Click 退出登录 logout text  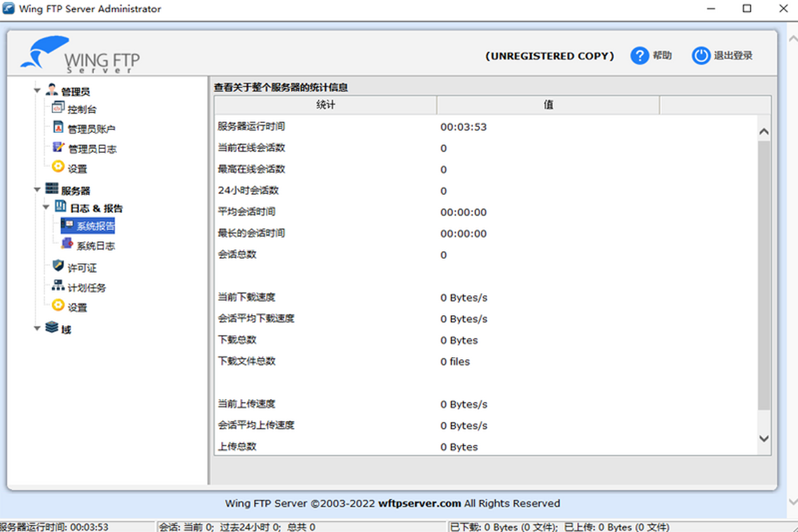coord(733,56)
